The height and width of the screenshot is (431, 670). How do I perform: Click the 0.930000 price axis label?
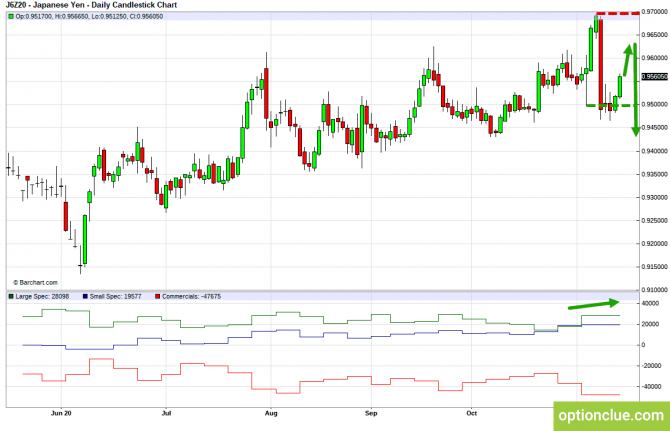(654, 197)
